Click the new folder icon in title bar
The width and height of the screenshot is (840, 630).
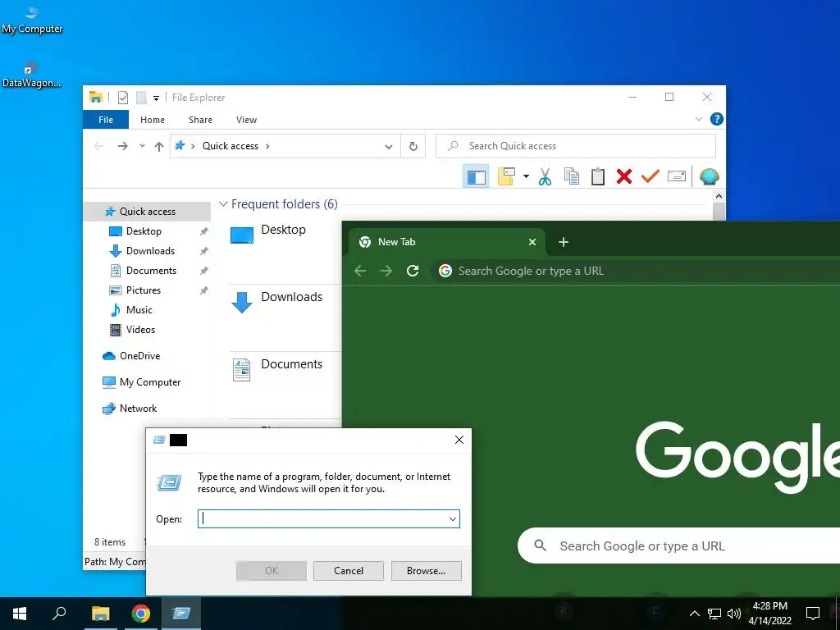pos(141,98)
